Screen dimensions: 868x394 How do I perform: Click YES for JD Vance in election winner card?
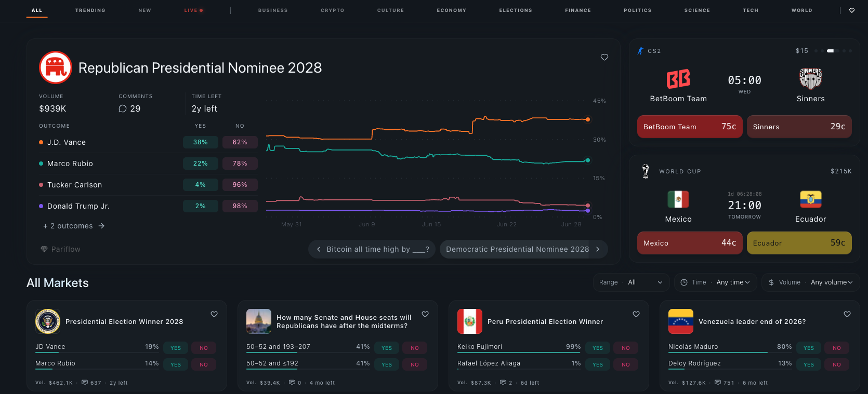coord(176,348)
